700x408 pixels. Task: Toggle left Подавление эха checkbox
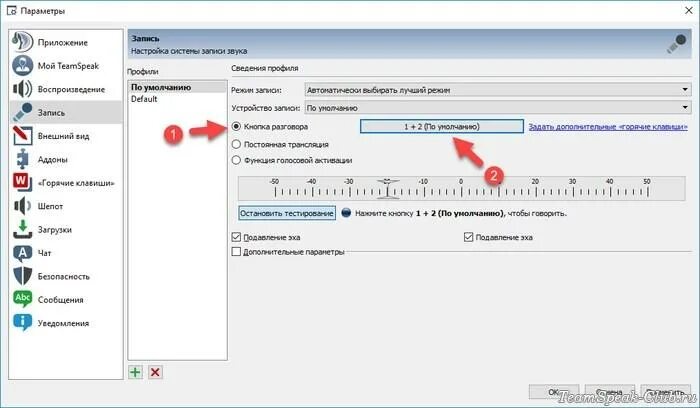(236, 237)
